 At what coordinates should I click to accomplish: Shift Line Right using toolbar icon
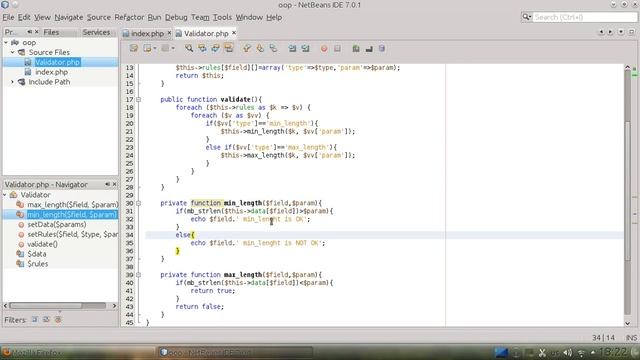tap(305, 49)
